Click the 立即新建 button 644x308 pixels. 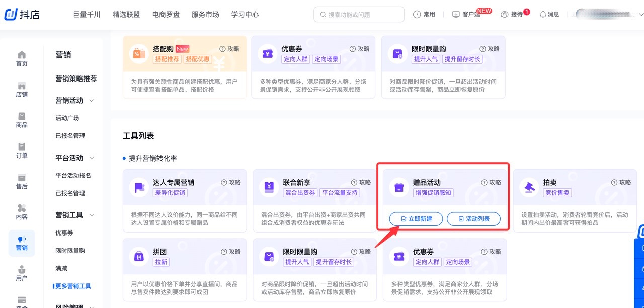416,219
